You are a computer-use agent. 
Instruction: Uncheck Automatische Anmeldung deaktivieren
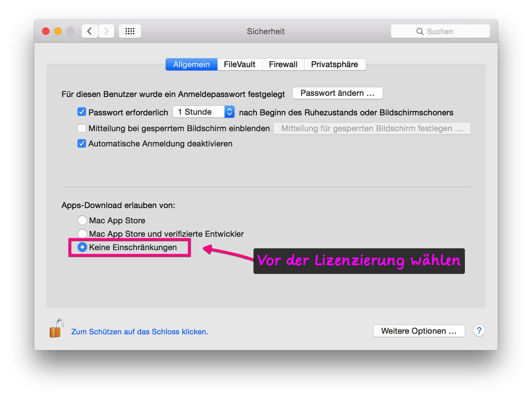pyautogui.click(x=81, y=143)
